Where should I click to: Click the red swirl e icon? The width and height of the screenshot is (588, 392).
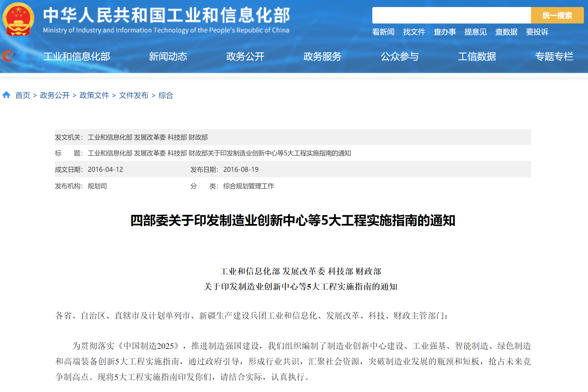[8, 56]
